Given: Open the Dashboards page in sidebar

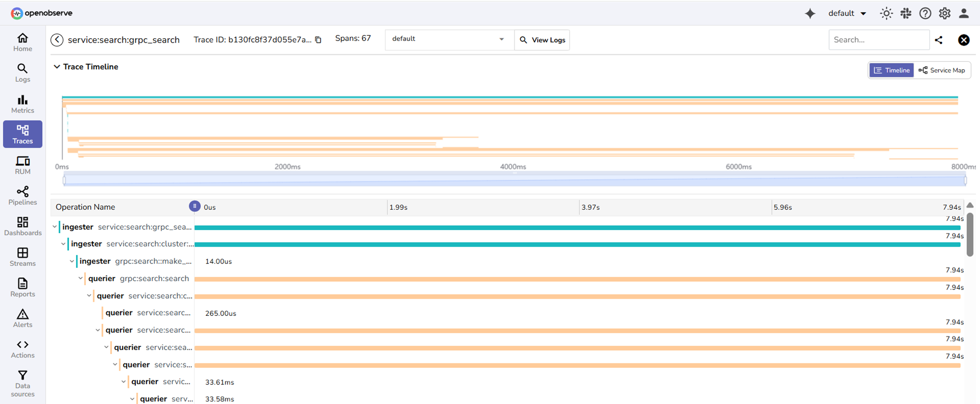Looking at the screenshot, I should coord(23,226).
